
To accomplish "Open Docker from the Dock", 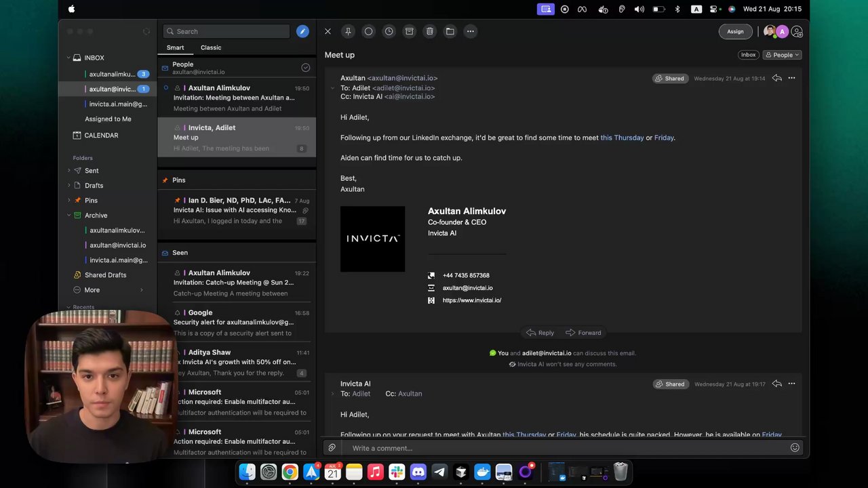I will pyautogui.click(x=482, y=472).
